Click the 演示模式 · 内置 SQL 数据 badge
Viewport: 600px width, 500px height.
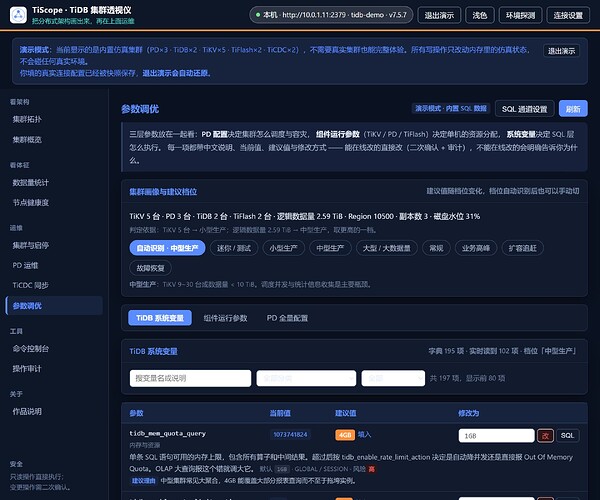pyautogui.click(x=451, y=109)
